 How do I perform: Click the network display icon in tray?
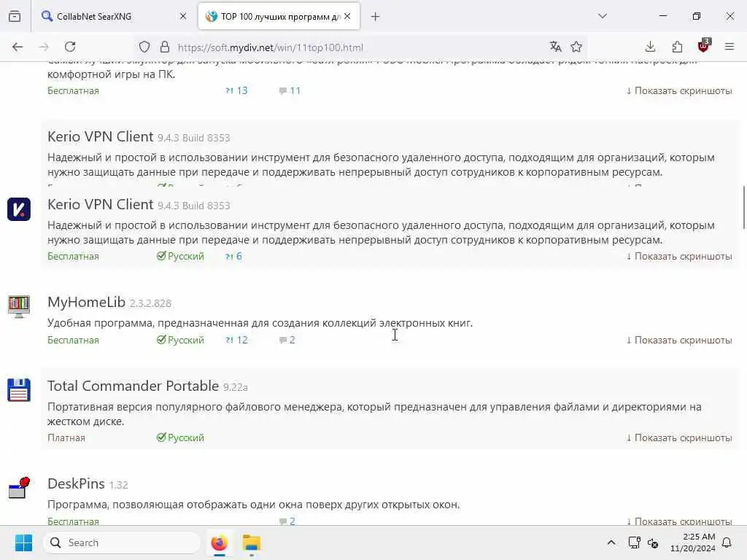[634, 542]
